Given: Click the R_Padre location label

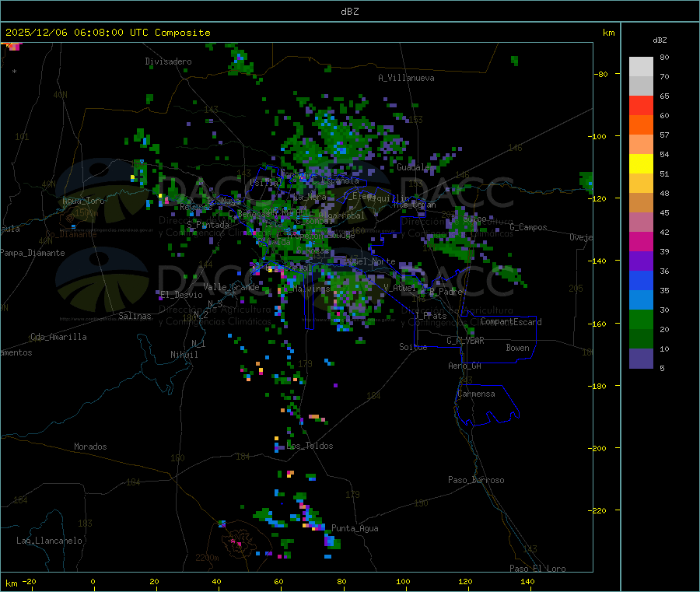Looking at the screenshot, I should click(446, 292).
